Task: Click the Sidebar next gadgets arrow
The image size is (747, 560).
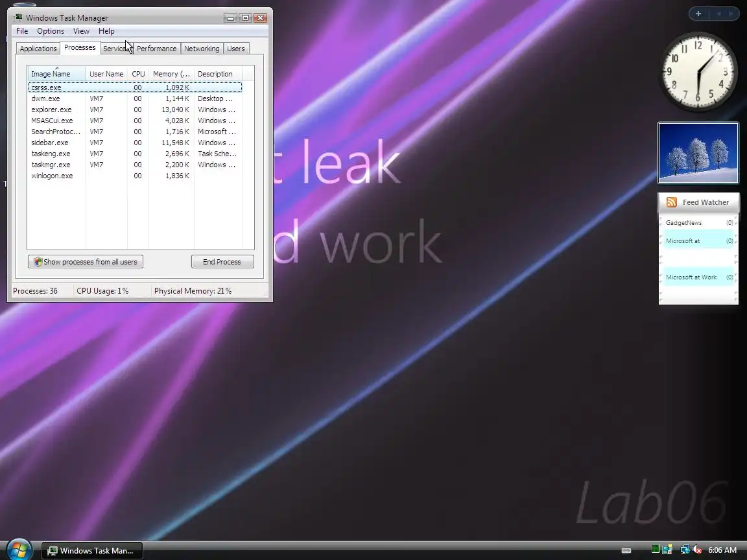Action: pyautogui.click(x=730, y=14)
